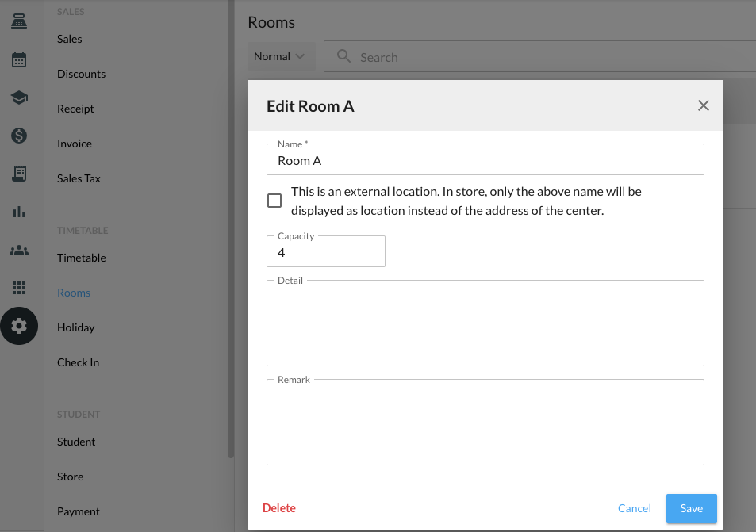Image resolution: width=756 pixels, height=532 pixels.
Task: Open the bar chart reports icon
Action: pos(19,212)
